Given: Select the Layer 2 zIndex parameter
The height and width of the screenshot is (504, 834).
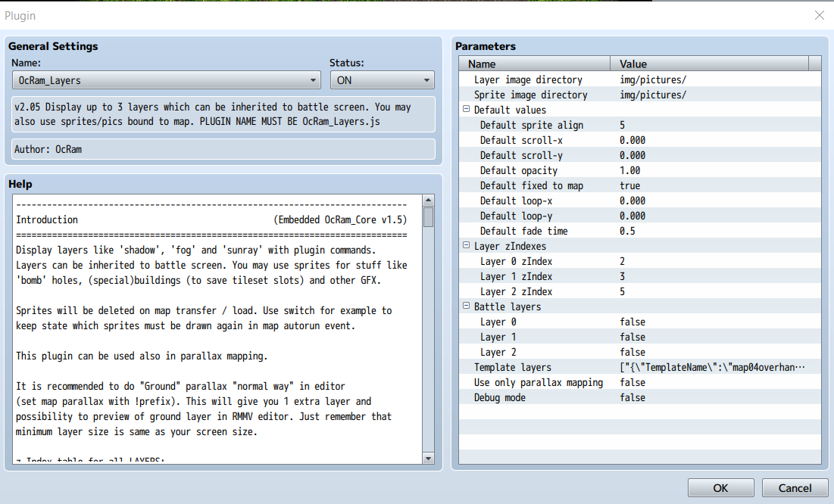Looking at the screenshot, I should click(640, 291).
